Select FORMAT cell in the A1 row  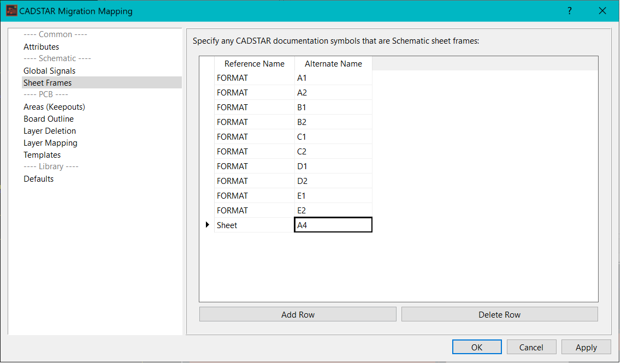(255, 78)
